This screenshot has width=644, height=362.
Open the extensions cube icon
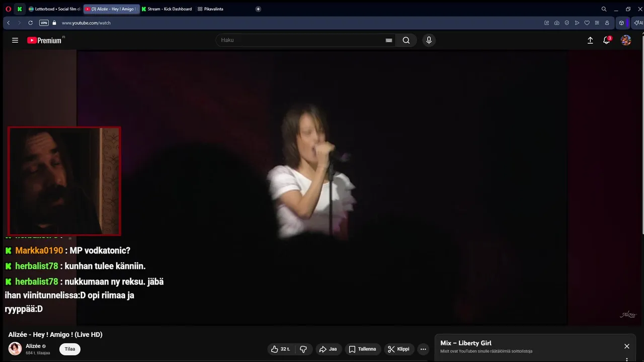(621, 23)
